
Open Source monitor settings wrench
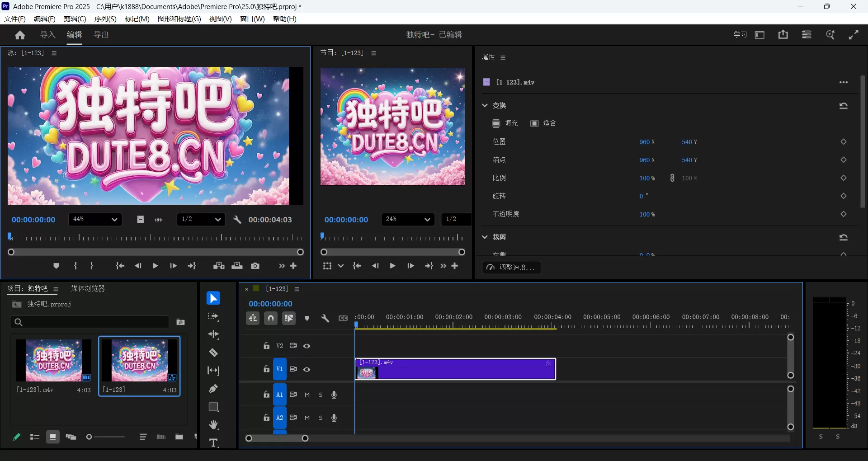tap(237, 220)
